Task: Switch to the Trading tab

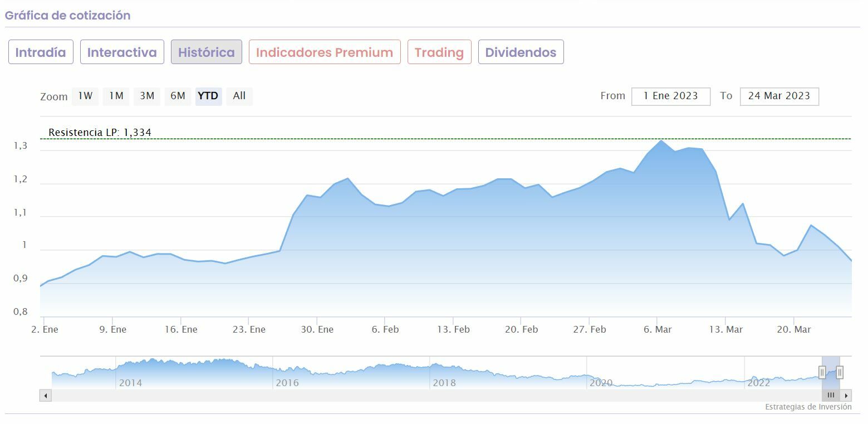Action: tap(439, 52)
